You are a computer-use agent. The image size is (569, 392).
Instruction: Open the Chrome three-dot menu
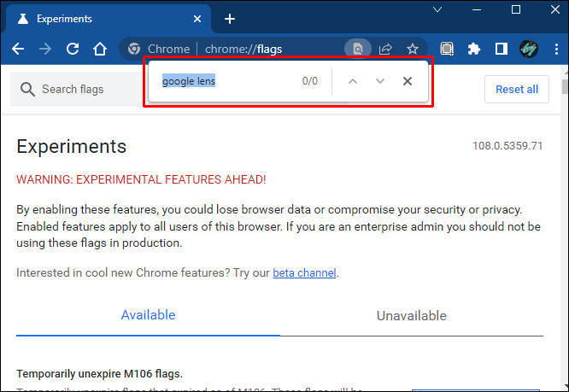[556, 49]
